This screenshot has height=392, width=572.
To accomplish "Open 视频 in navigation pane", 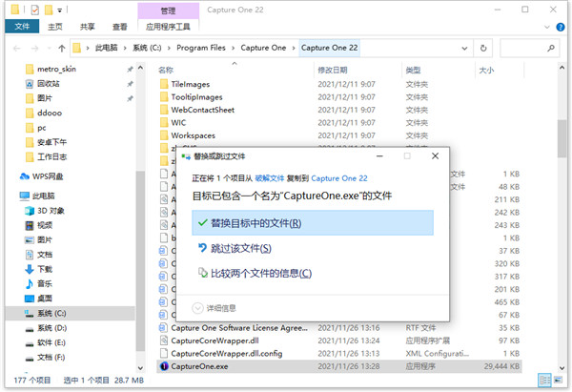I will click(45, 225).
